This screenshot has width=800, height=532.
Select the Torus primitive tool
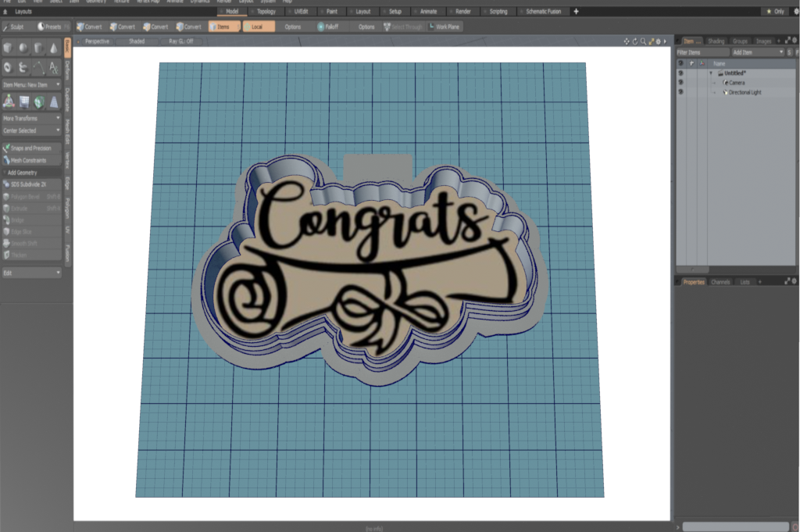(9, 67)
